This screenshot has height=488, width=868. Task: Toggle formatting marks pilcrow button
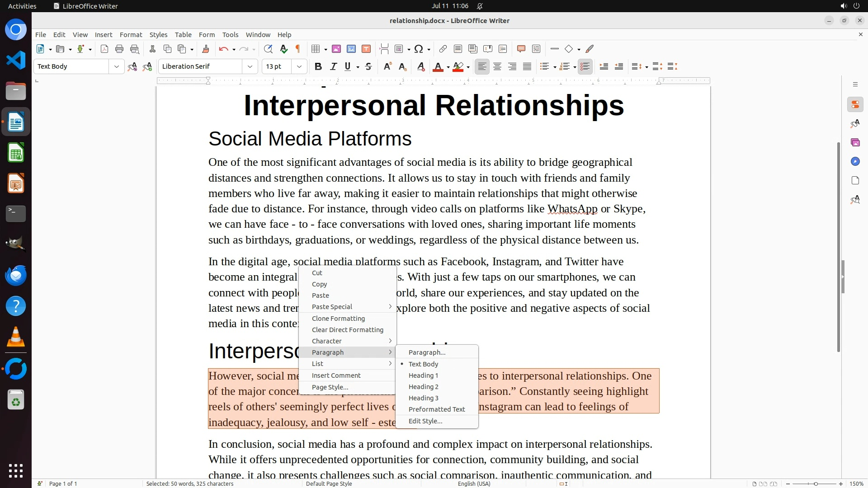pyautogui.click(x=298, y=49)
